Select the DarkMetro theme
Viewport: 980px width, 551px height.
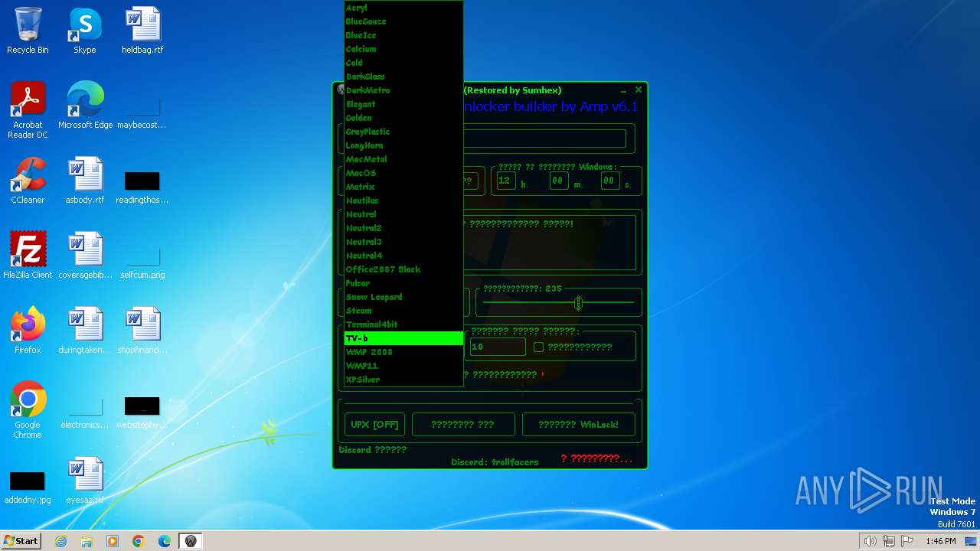403,90
